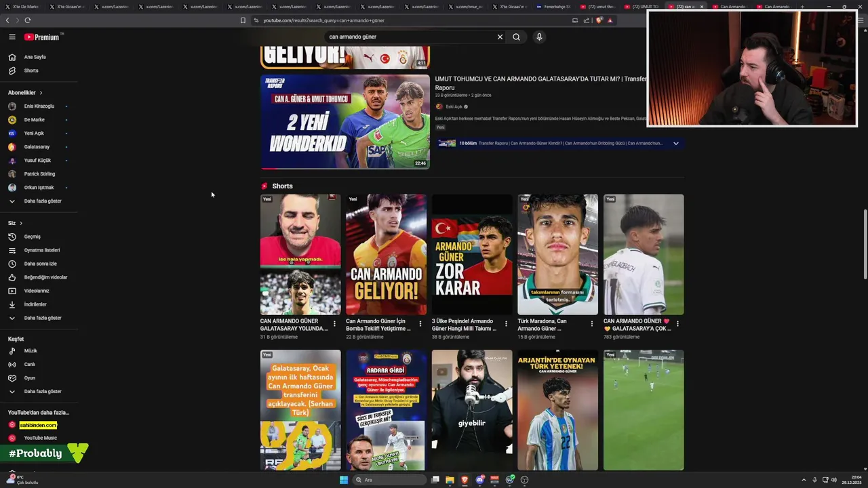The height and width of the screenshot is (488, 868).
Task: Open the Enis Kirazoglu subscription channel
Action: (39, 106)
